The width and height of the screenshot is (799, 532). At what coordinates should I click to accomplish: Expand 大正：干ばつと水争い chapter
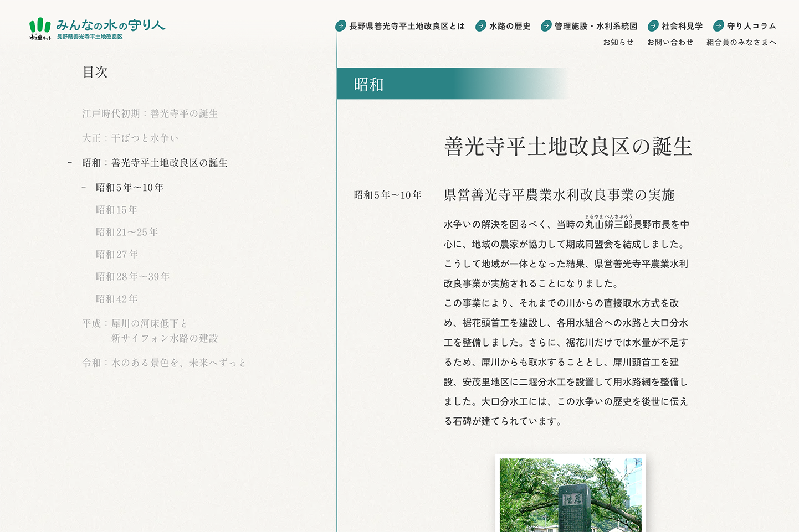pos(130,138)
